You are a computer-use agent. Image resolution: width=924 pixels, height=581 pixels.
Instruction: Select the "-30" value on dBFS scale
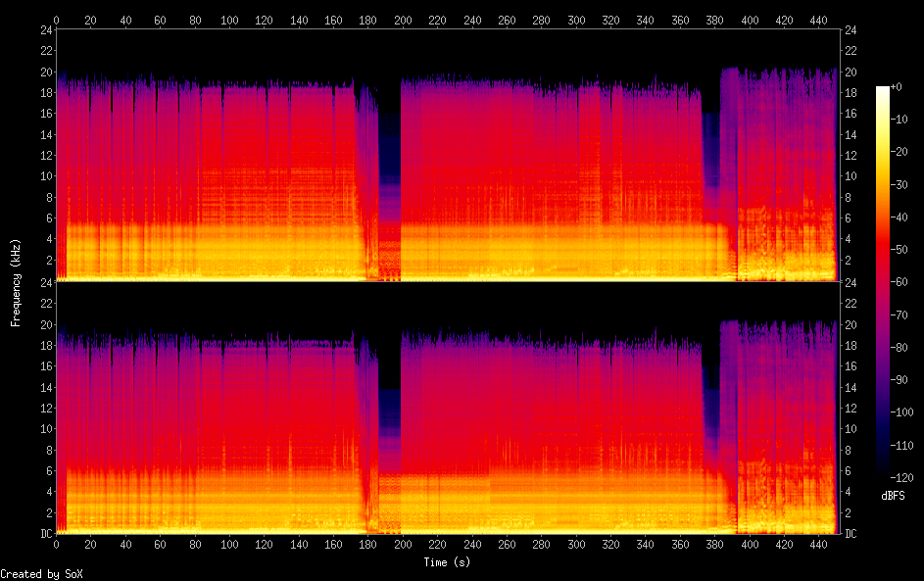click(x=900, y=184)
